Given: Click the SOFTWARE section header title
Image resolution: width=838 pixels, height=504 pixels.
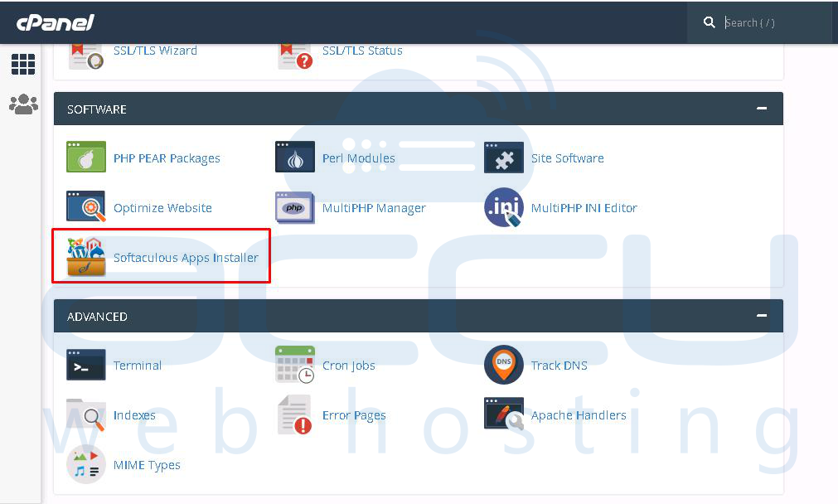Looking at the screenshot, I should pyautogui.click(x=97, y=109).
